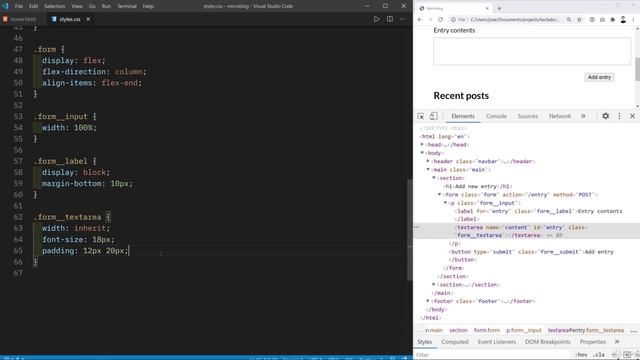Collapse the body node in DOM tree
This screenshot has width=640, height=360.
coord(422,153)
